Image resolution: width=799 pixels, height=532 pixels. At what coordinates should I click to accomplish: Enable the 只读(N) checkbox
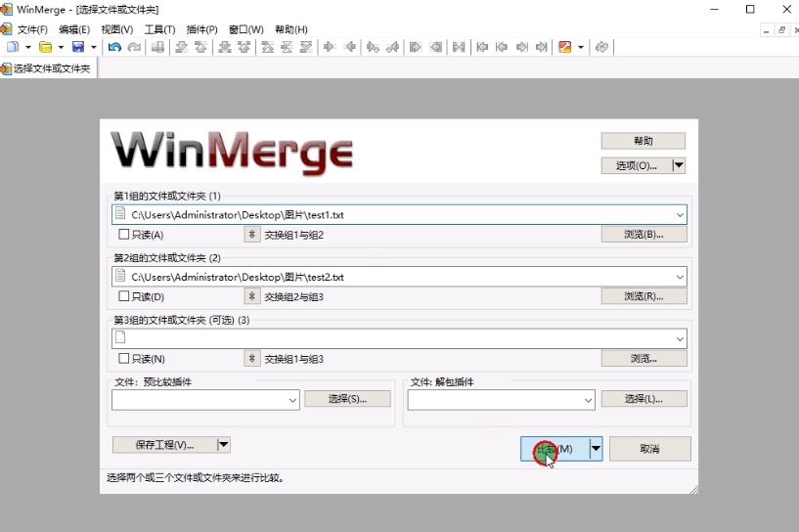[x=123, y=358]
